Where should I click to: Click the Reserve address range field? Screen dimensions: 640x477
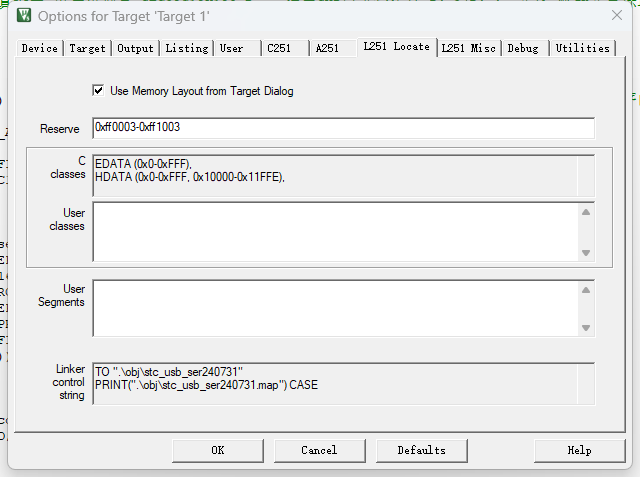click(343, 128)
